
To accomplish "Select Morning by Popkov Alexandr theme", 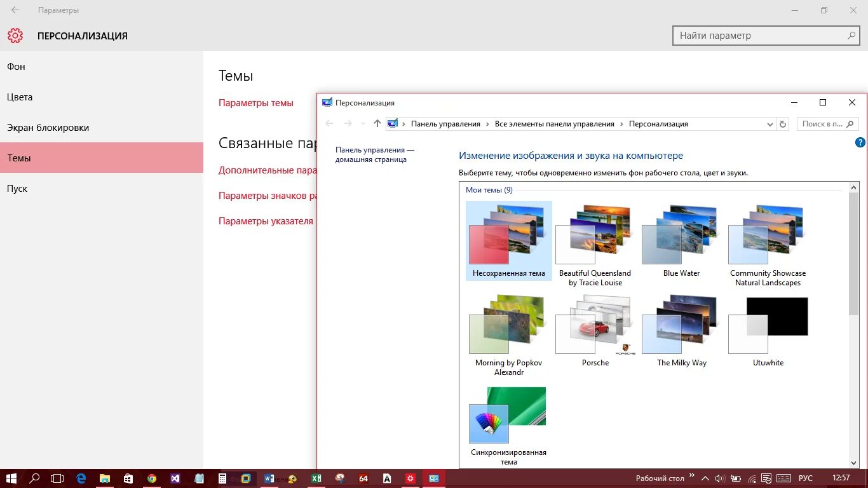I will pos(509,335).
